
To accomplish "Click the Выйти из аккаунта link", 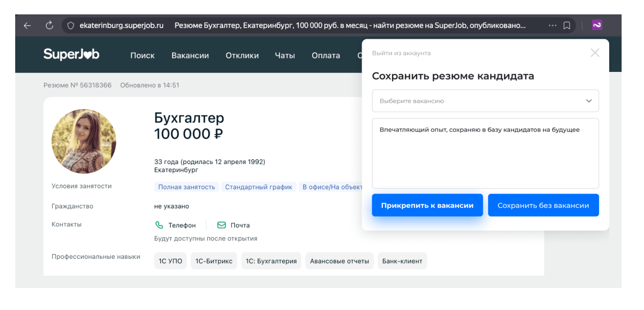I will tap(401, 53).
